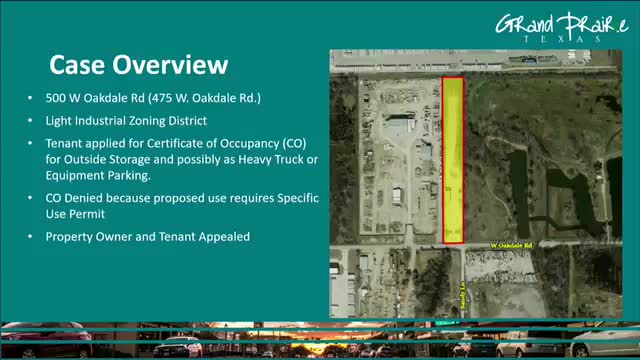The height and width of the screenshot is (360, 640).
Task: Select the '500 W Oakdale Rd (475 W. Oakdale Rd.)' bullet
Action: [x=153, y=98]
